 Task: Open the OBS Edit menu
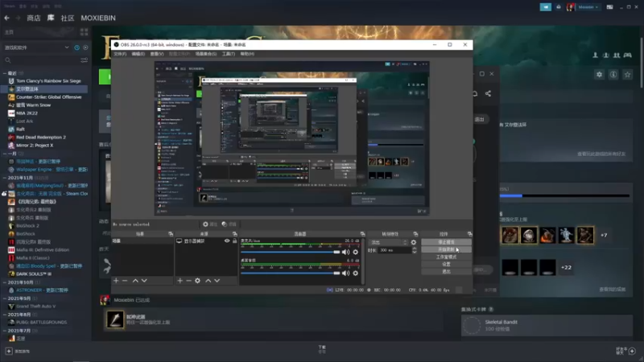[x=138, y=54]
